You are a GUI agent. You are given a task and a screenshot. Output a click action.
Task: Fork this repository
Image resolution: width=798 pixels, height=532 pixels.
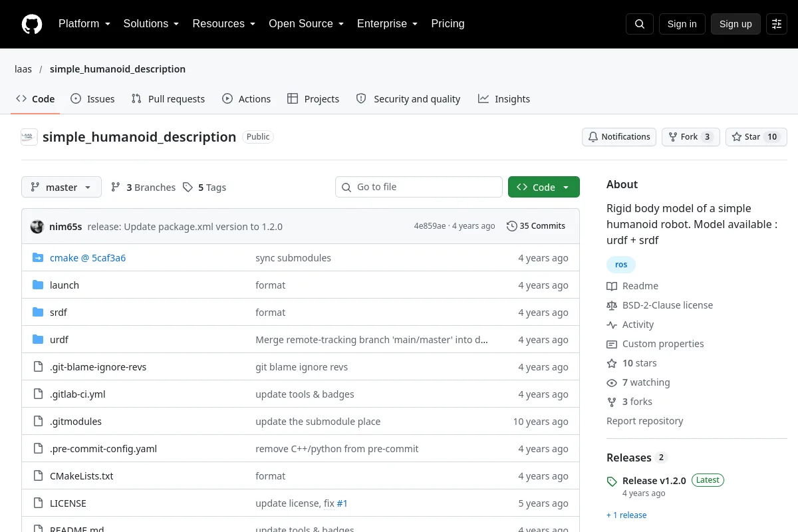(691, 137)
